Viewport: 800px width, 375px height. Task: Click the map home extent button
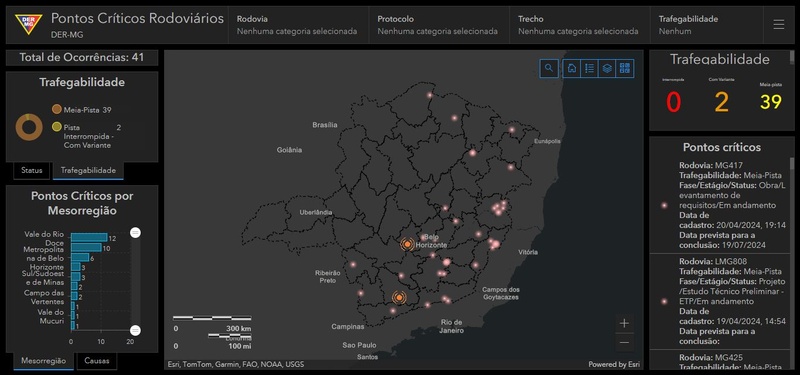pyautogui.click(x=572, y=68)
